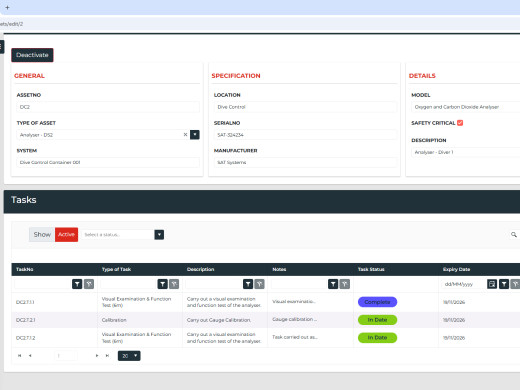Go to next page of tasks
This screenshot has height=390, width=520.
[x=97, y=356]
